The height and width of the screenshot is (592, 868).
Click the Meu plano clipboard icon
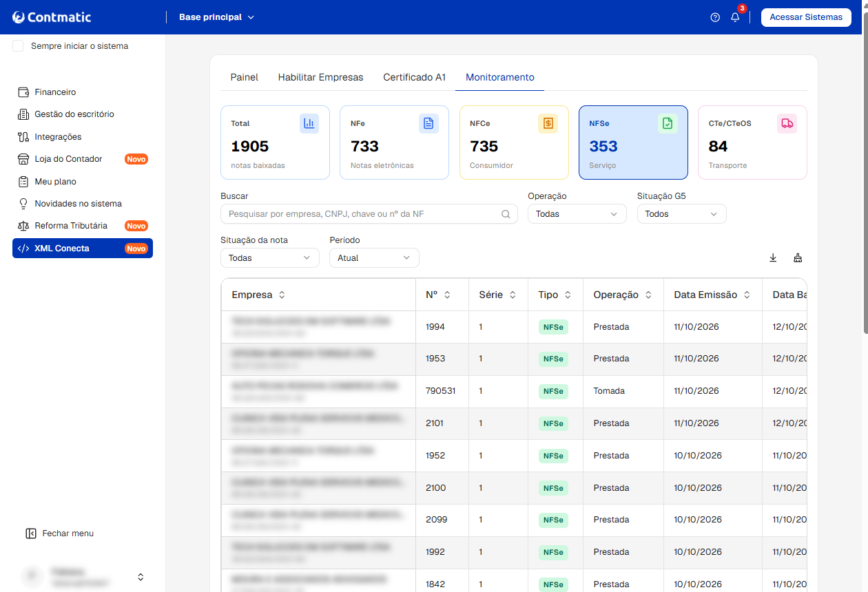(x=23, y=182)
